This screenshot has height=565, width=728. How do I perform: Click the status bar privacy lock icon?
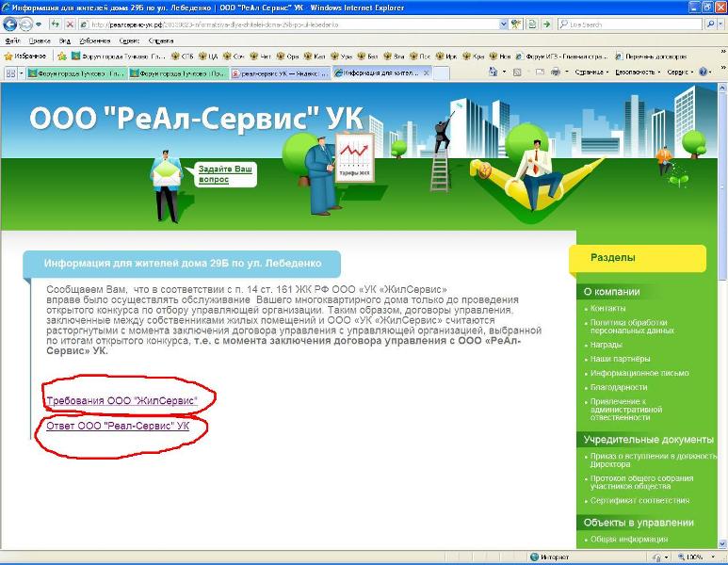coord(657,557)
